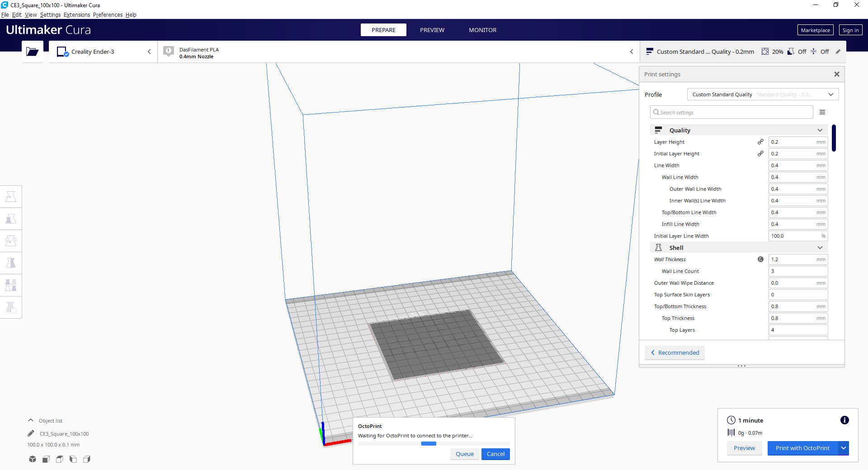The height and width of the screenshot is (470, 868).
Task: Click the function icon beside Wall Thickness
Action: point(760,259)
